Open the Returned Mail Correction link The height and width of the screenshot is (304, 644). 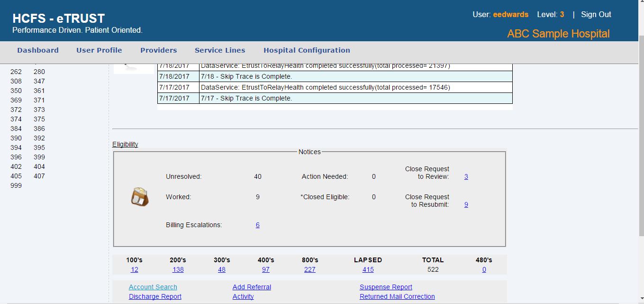click(x=397, y=296)
